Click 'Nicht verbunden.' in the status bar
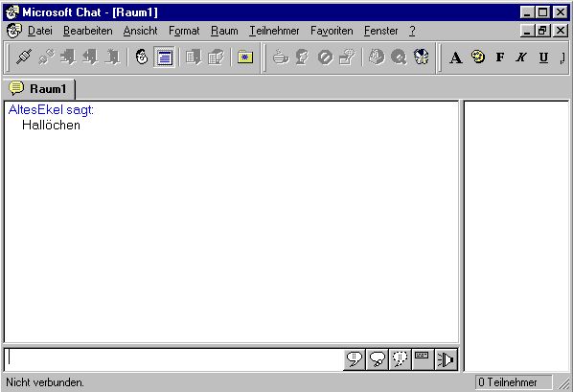This screenshot has height=392, width=573. (45, 382)
